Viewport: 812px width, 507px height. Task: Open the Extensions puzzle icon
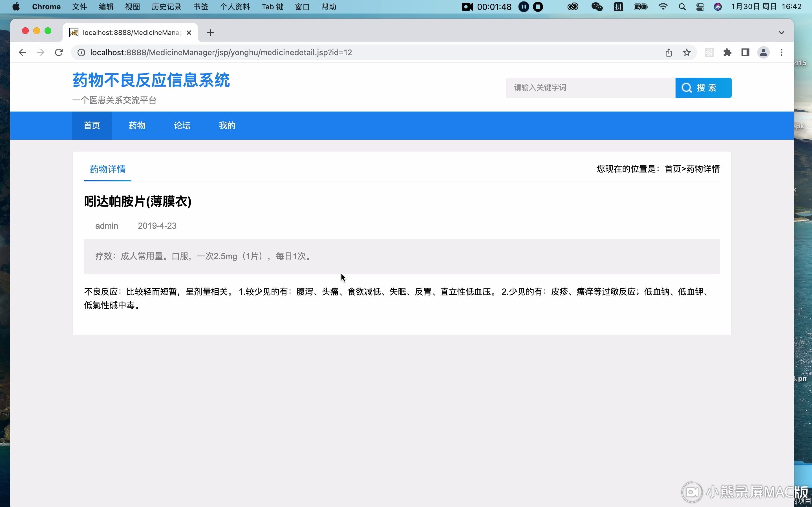point(727,52)
